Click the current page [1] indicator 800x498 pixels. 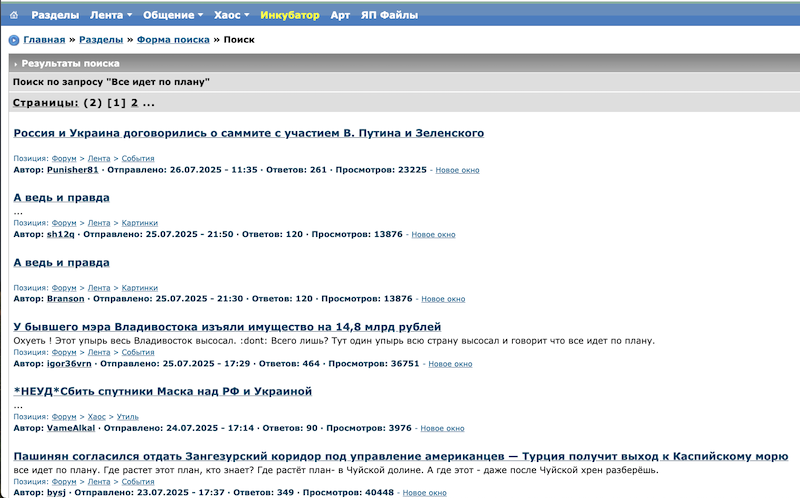coord(116,103)
